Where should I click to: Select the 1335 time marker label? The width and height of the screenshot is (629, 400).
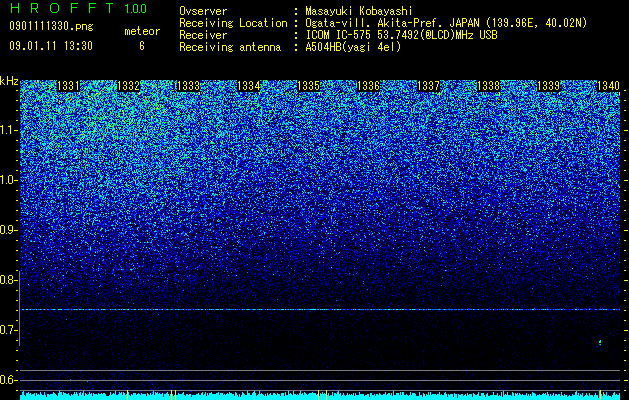tap(308, 86)
